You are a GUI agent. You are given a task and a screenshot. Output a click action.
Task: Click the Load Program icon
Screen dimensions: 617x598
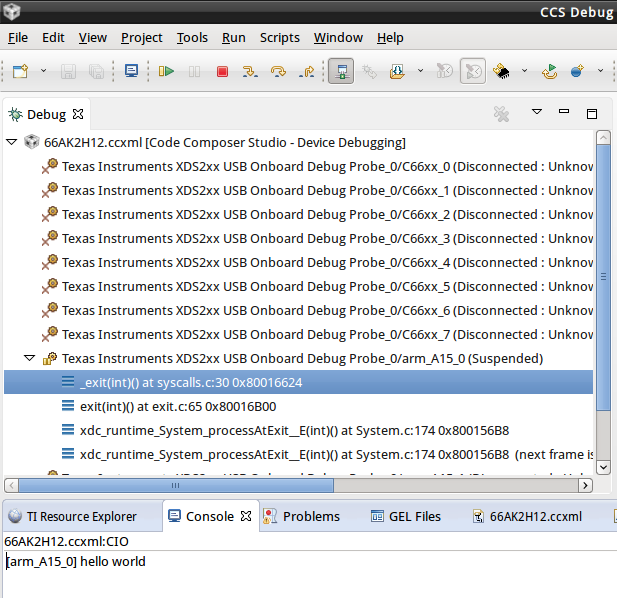[397, 71]
